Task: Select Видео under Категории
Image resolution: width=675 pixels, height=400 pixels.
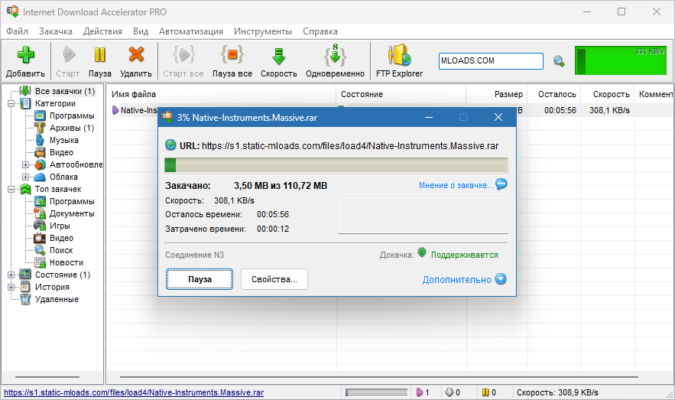Action: coord(61,152)
